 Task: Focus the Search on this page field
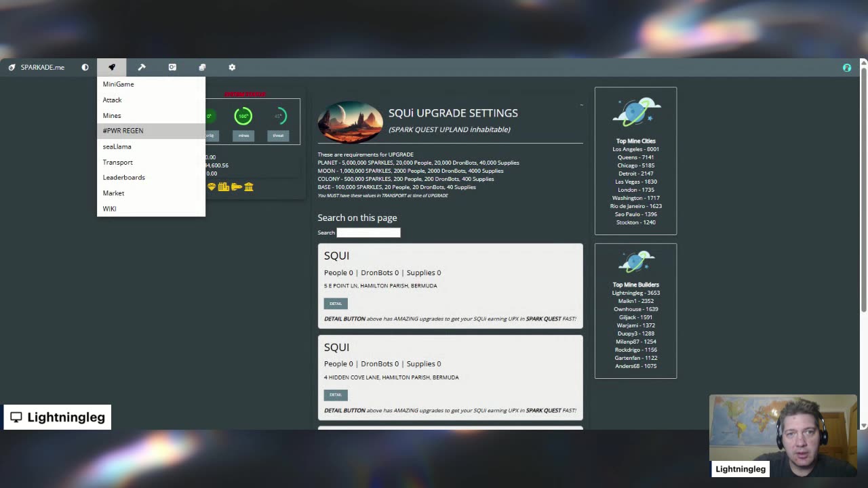click(x=368, y=232)
